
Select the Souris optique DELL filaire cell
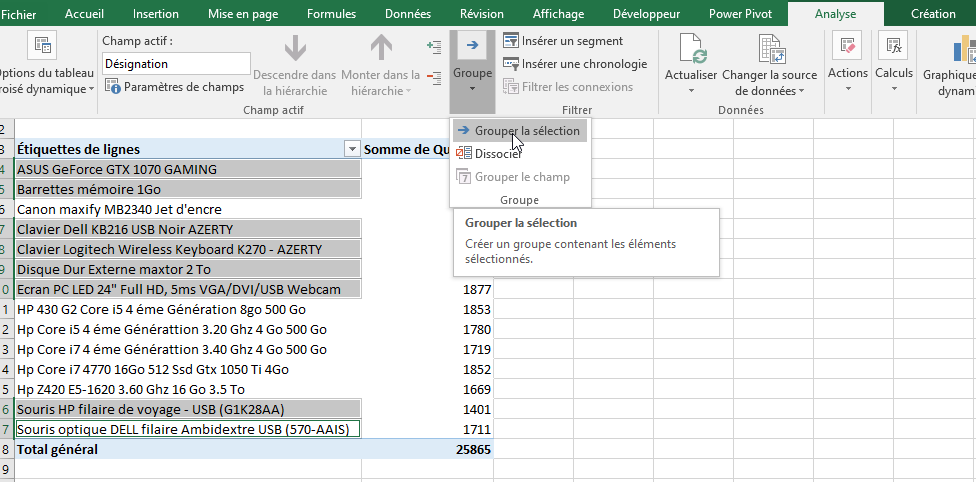coord(188,430)
